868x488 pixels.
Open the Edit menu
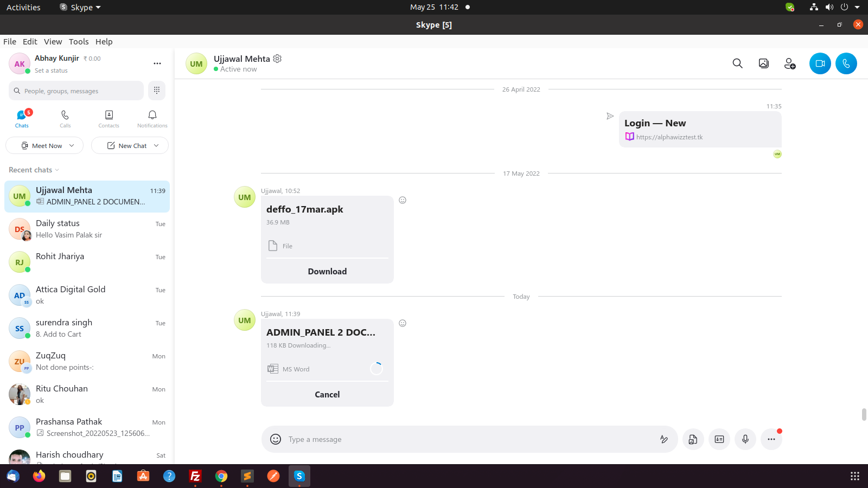(30, 42)
